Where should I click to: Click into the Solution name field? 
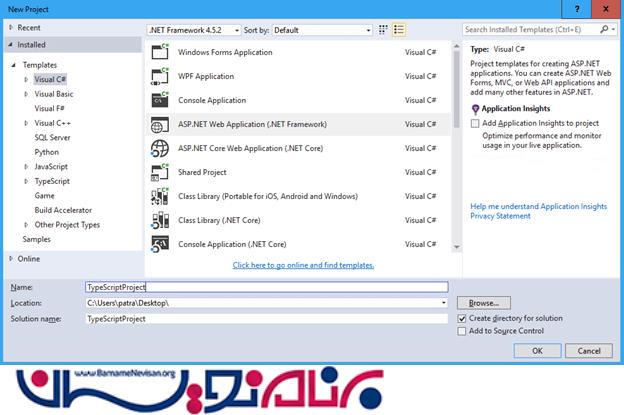(267, 319)
